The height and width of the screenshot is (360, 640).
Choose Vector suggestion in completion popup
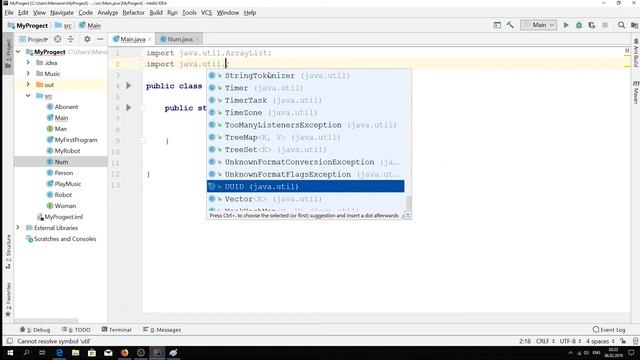point(306,199)
